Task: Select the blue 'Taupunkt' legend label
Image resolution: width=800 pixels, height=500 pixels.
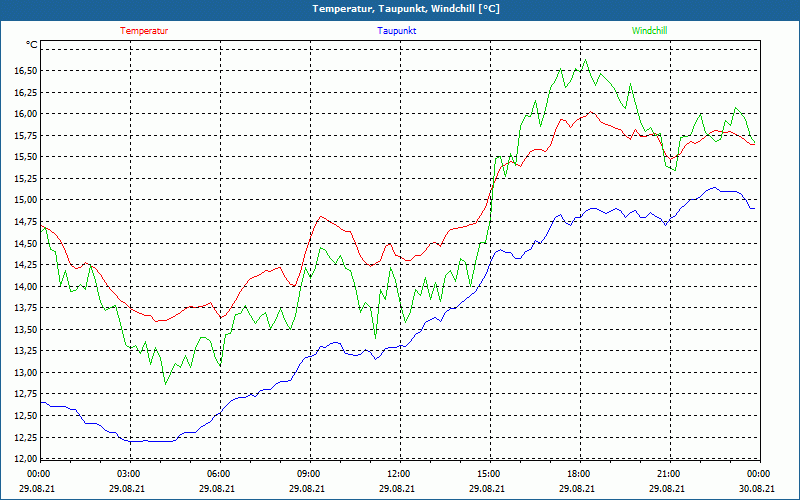Action: coord(396,31)
